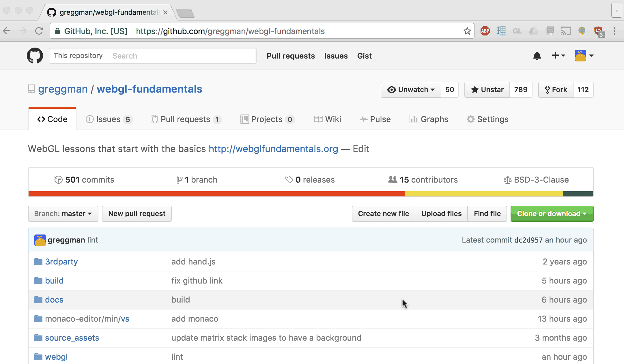This screenshot has height=364, width=624.
Task: Switch to the Wiki tab
Action: (x=327, y=119)
